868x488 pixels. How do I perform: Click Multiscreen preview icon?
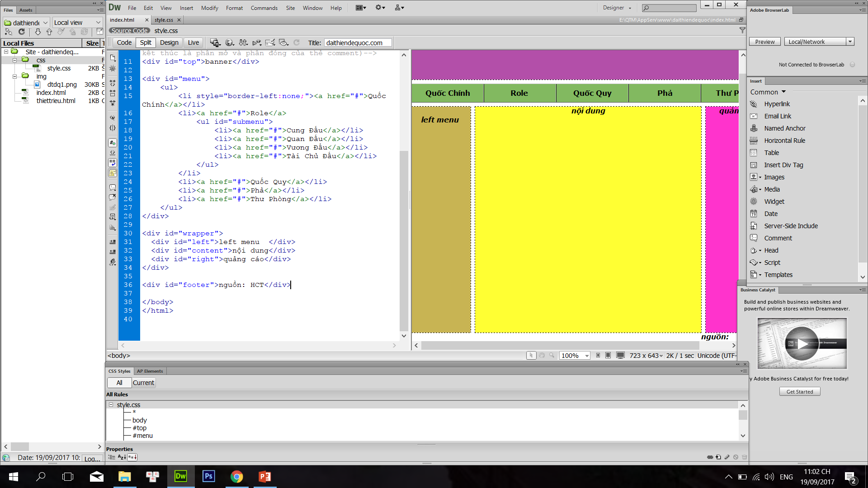[x=215, y=42]
